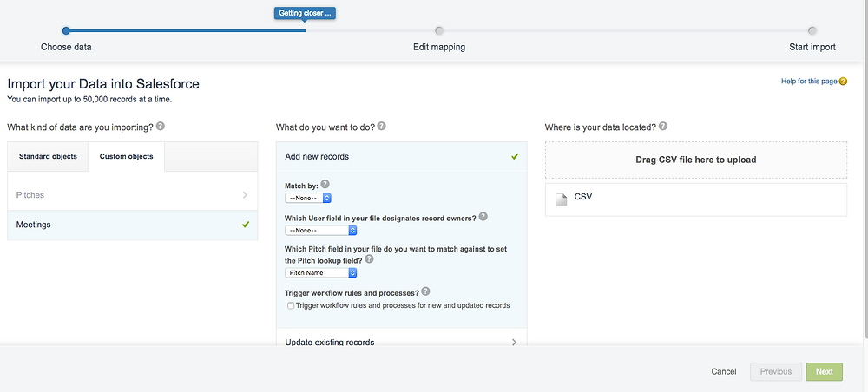Click help icon next to 'What do you want to do?'
Screen dimensions: 868x392
pyautogui.click(x=381, y=126)
